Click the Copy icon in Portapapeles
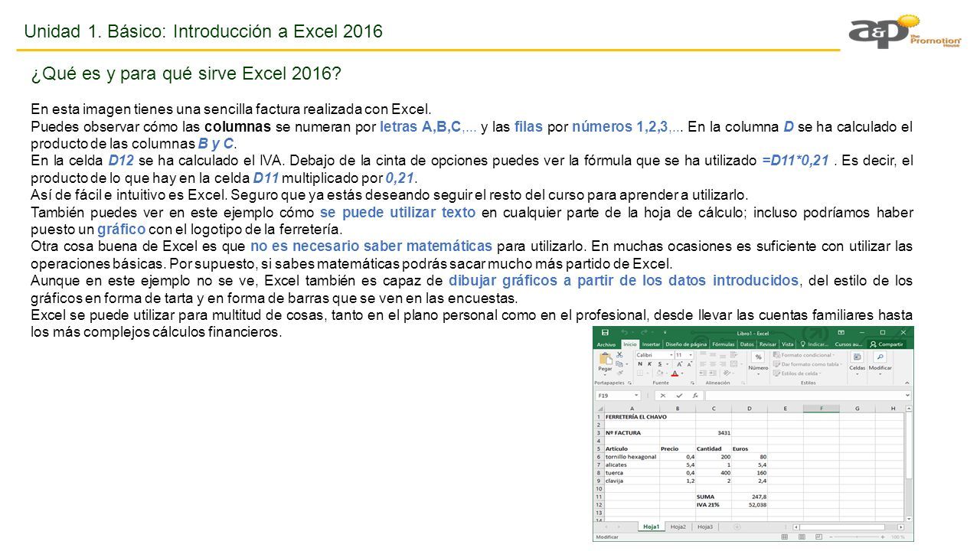This screenshot has height=551, width=980. (619, 364)
